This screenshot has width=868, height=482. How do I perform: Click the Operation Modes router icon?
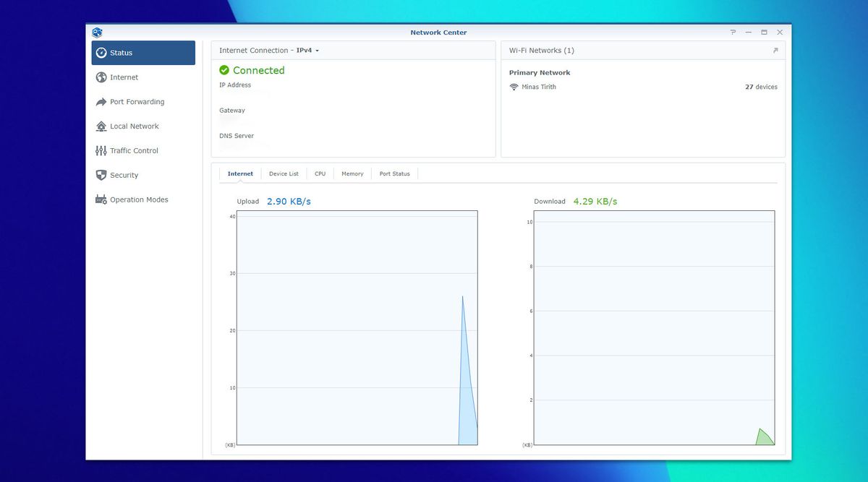point(101,199)
